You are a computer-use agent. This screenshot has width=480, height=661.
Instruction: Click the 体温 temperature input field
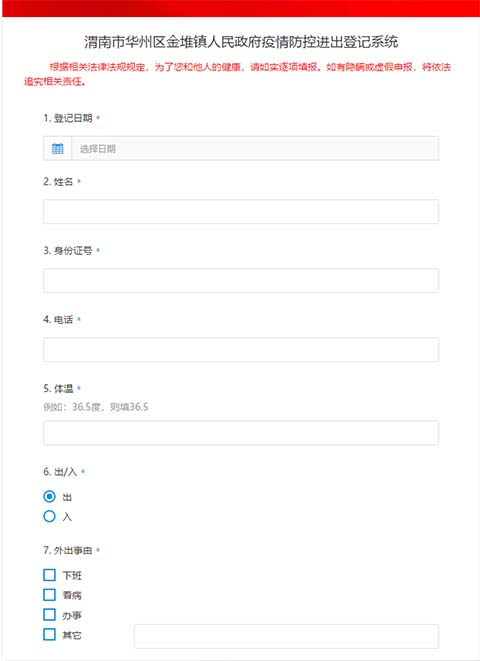point(241,433)
